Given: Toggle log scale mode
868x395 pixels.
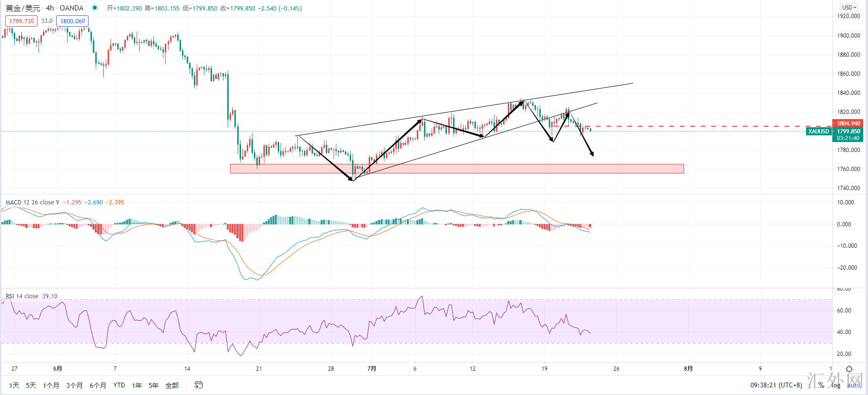Looking at the screenshot, I should tap(837, 385).
